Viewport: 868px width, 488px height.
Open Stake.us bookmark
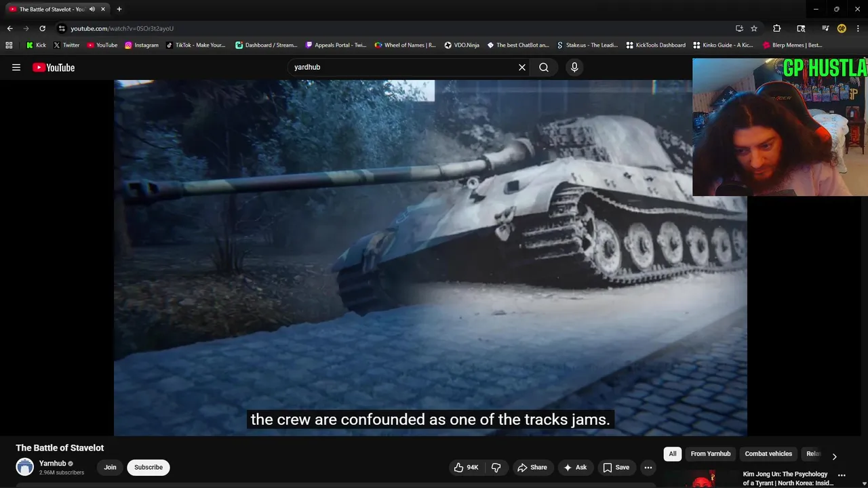(x=587, y=45)
